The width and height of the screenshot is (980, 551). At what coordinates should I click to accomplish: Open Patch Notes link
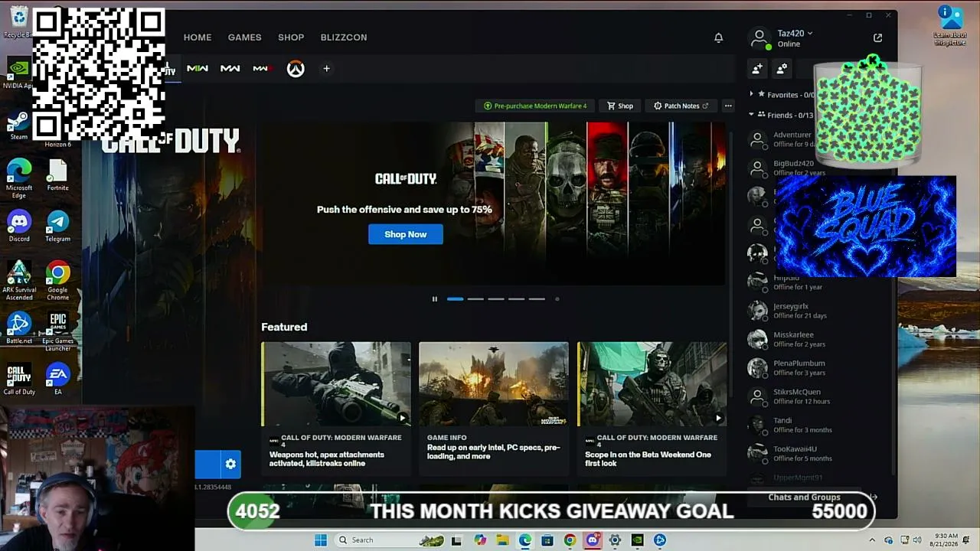coord(681,106)
